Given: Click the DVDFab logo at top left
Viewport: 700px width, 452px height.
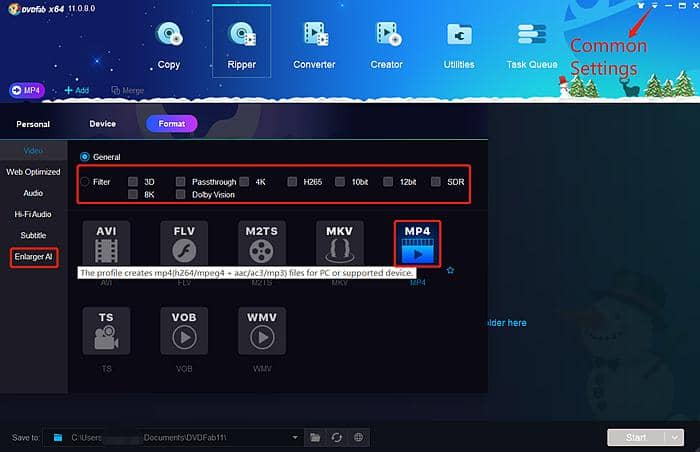Looking at the screenshot, I should (14, 8).
